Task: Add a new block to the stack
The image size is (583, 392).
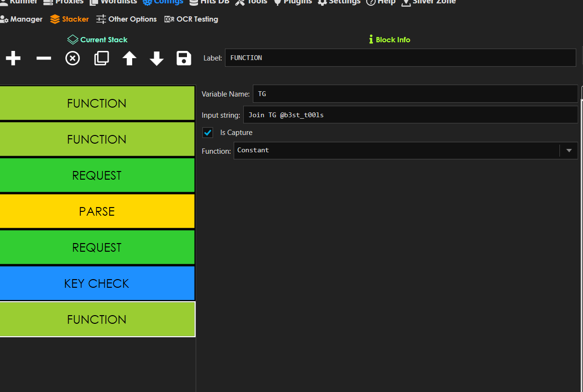Action: tap(13, 59)
